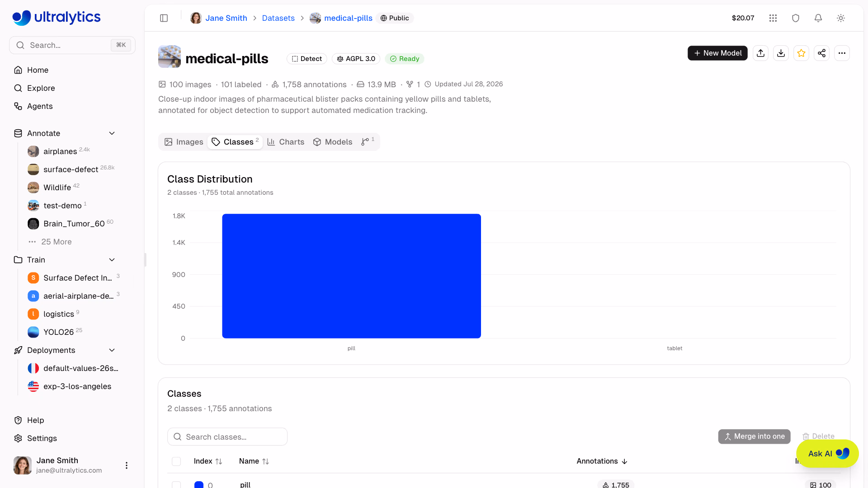Viewport: 868px width, 488px height.
Task: Select the Classes tab
Action: click(235, 142)
